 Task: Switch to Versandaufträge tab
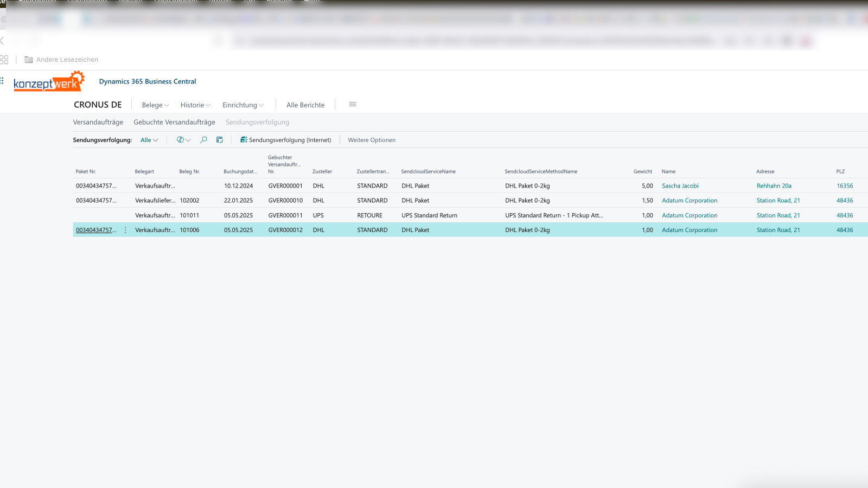pos(98,123)
